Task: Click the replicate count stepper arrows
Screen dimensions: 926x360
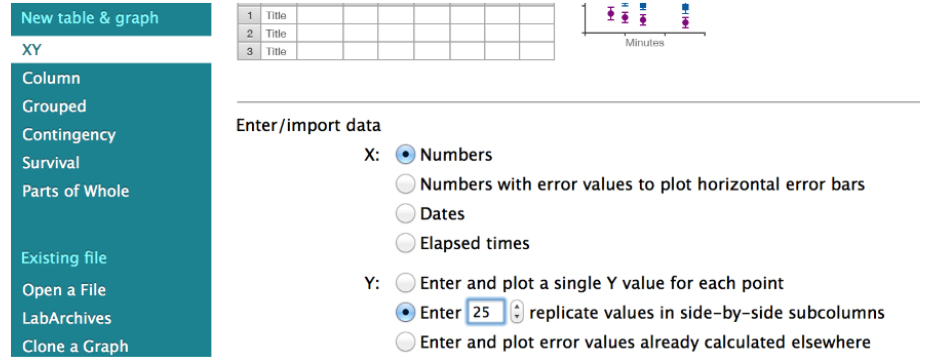Action: coord(517,312)
